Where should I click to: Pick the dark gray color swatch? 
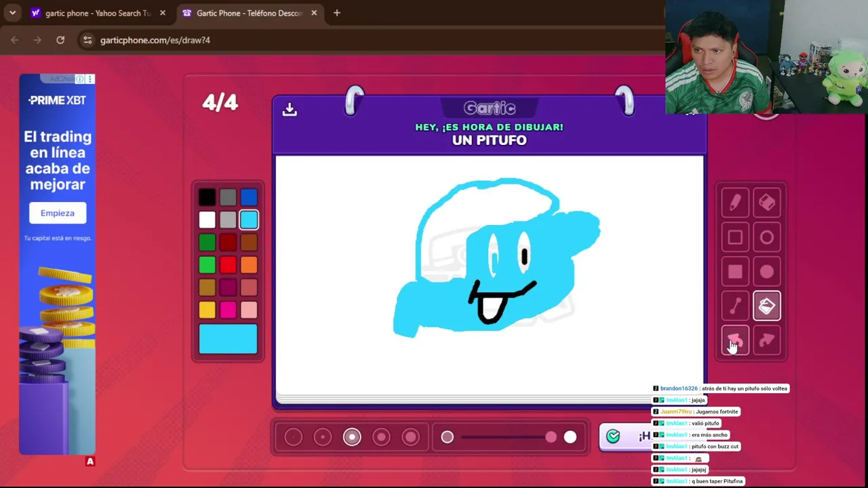(x=228, y=197)
